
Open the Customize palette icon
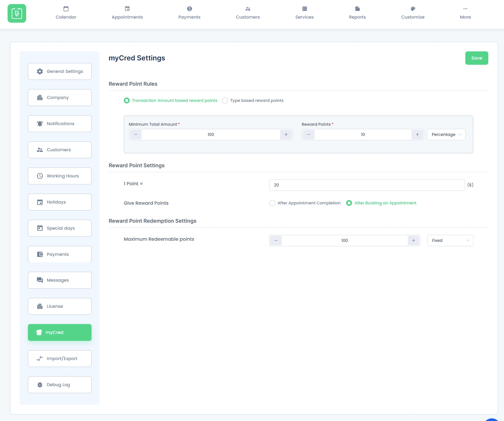pyautogui.click(x=412, y=12)
